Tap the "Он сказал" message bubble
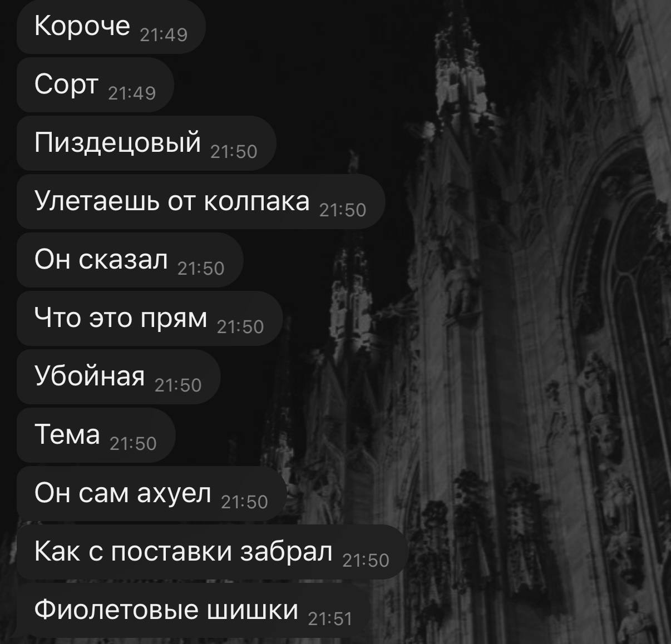This screenshot has height=644, width=671. [130, 260]
